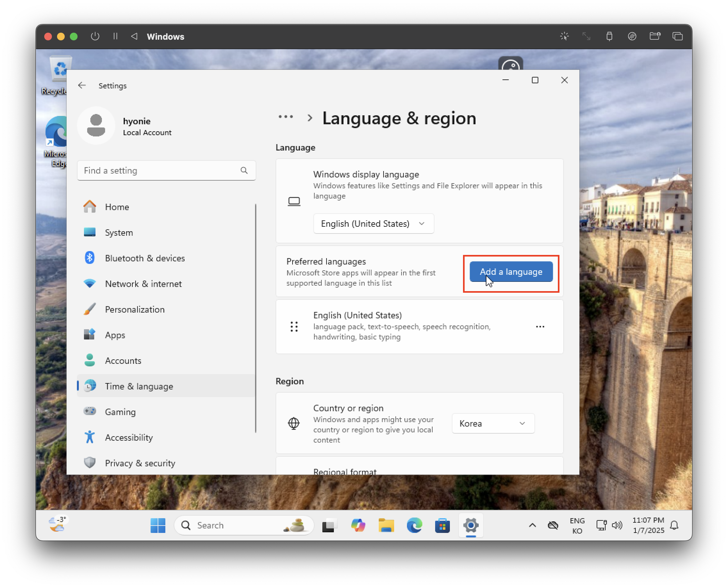Show hidden icons in the system tray

click(532, 525)
